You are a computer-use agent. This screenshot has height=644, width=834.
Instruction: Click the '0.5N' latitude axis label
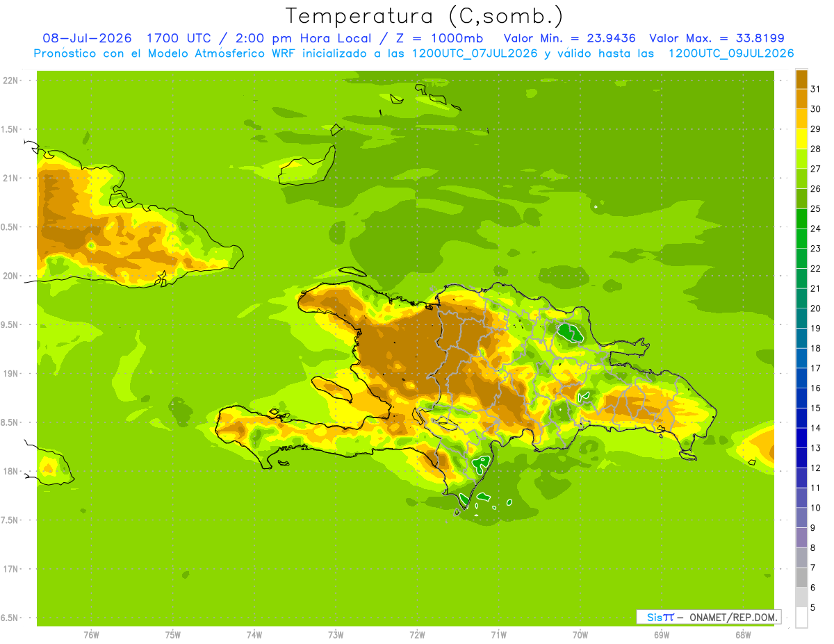[10, 227]
